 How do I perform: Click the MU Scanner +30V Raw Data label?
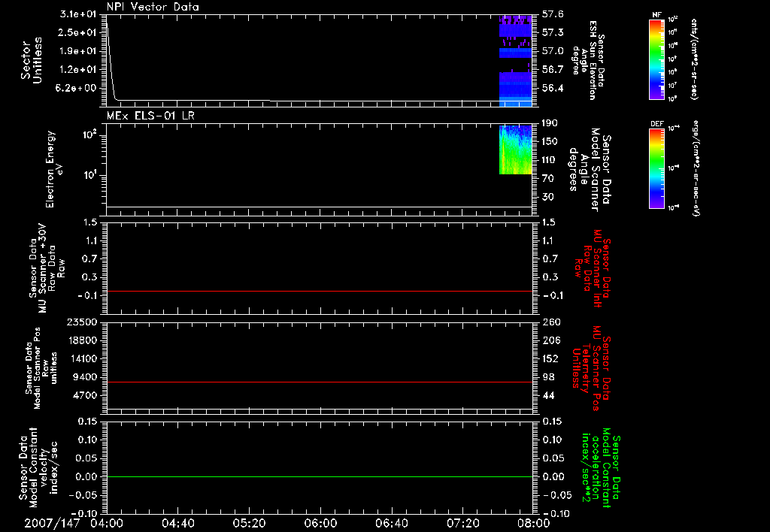[x=47, y=268]
